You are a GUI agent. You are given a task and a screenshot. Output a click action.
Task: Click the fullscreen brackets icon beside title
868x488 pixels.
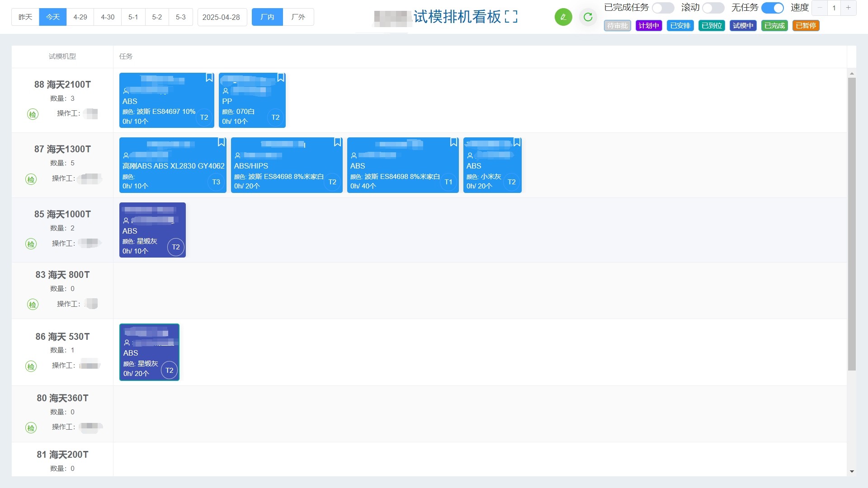(x=511, y=17)
